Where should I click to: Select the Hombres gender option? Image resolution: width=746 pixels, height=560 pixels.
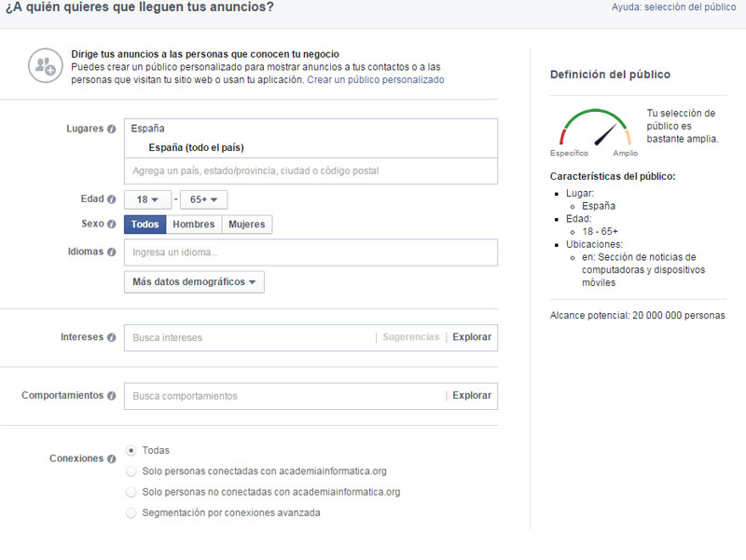coord(194,225)
